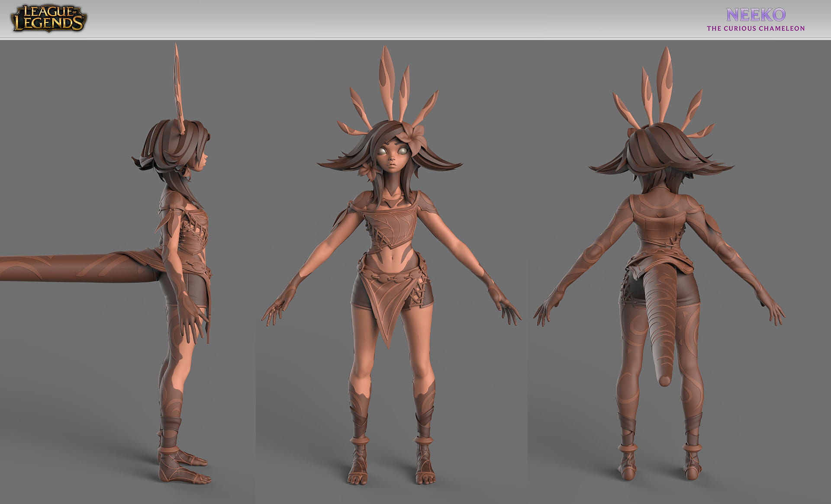
Task: Click "THE CURIOUS CHAMELEON" subtitle text
Action: [756, 29]
